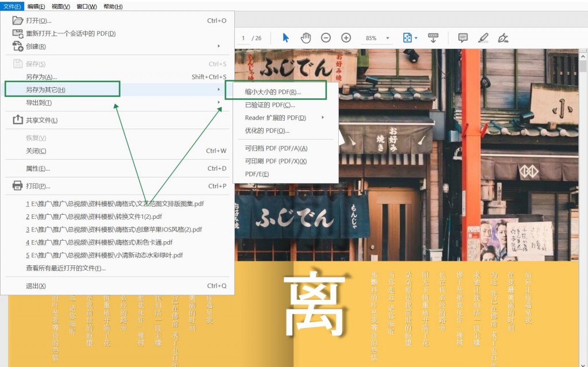Open the 视图(V) menu
Screen dimensions: 588x367
(61, 6)
